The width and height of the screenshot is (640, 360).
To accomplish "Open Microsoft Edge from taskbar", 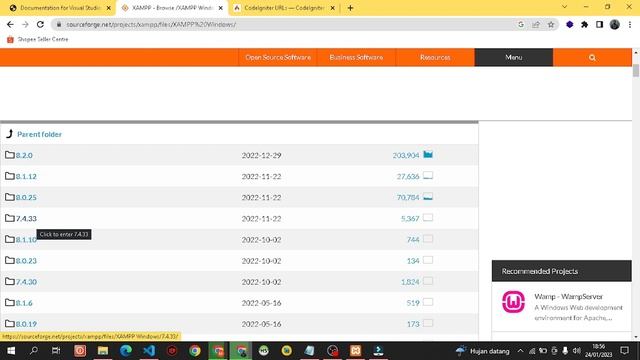I will 126,351.
